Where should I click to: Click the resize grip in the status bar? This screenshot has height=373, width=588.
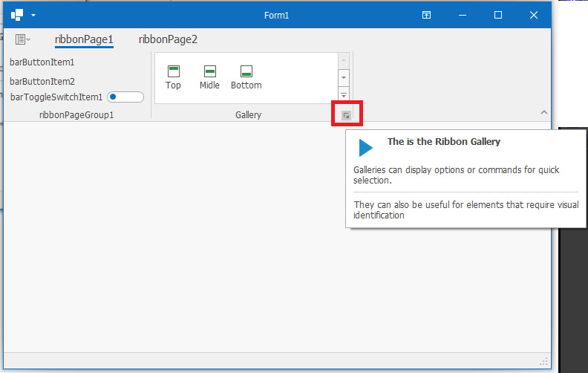click(x=543, y=362)
